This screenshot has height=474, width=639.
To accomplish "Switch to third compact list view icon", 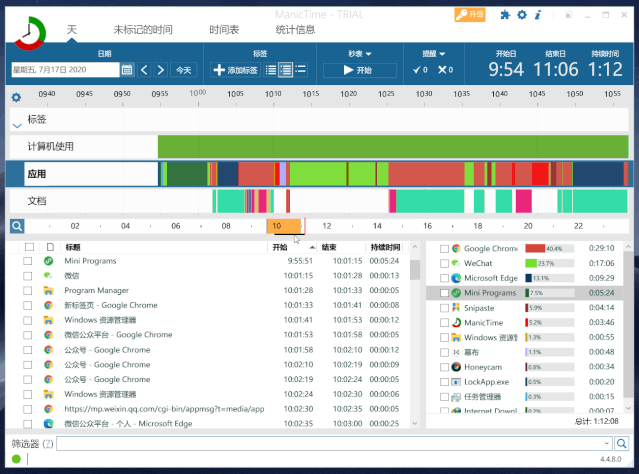I will coord(300,69).
